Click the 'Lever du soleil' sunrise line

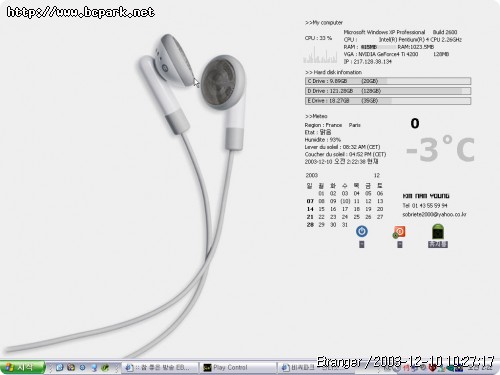(342, 147)
